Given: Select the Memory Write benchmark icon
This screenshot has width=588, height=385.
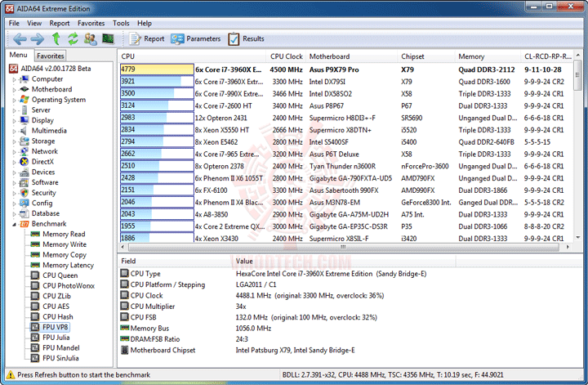Looking at the screenshot, I should (x=35, y=244).
